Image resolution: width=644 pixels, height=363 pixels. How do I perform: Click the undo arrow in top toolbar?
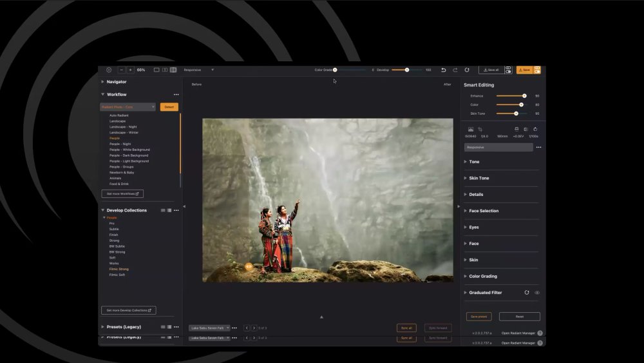tap(443, 70)
